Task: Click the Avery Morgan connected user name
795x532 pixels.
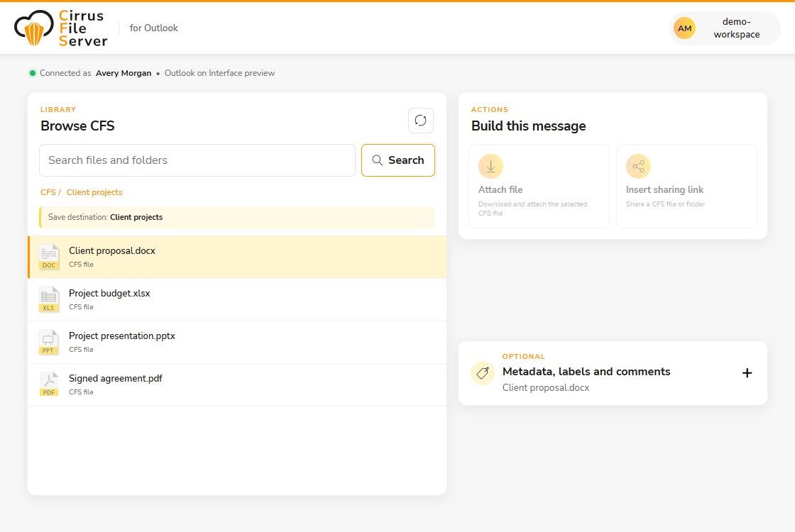Action: 124,73
